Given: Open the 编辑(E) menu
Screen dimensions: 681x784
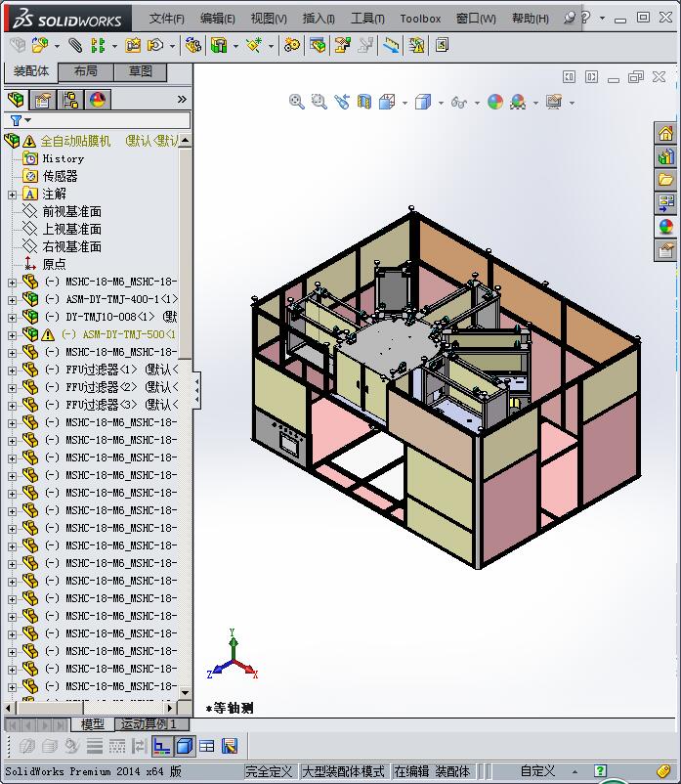Looking at the screenshot, I should (x=217, y=19).
